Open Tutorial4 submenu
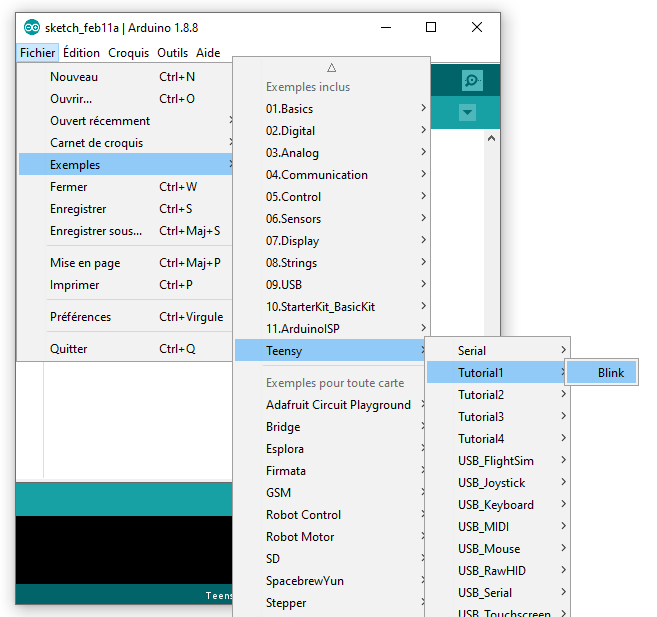Image resolution: width=657 pixels, height=617 pixels. coord(497,439)
